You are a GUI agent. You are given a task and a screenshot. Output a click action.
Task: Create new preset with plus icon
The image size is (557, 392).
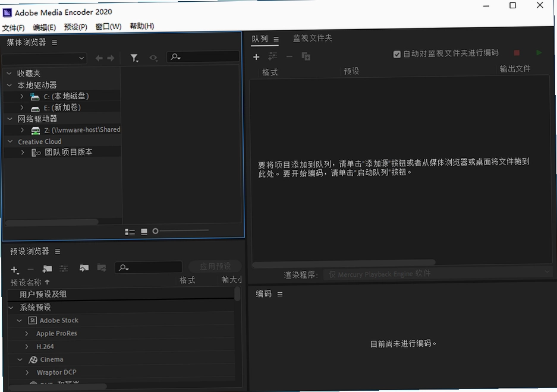[x=14, y=270]
